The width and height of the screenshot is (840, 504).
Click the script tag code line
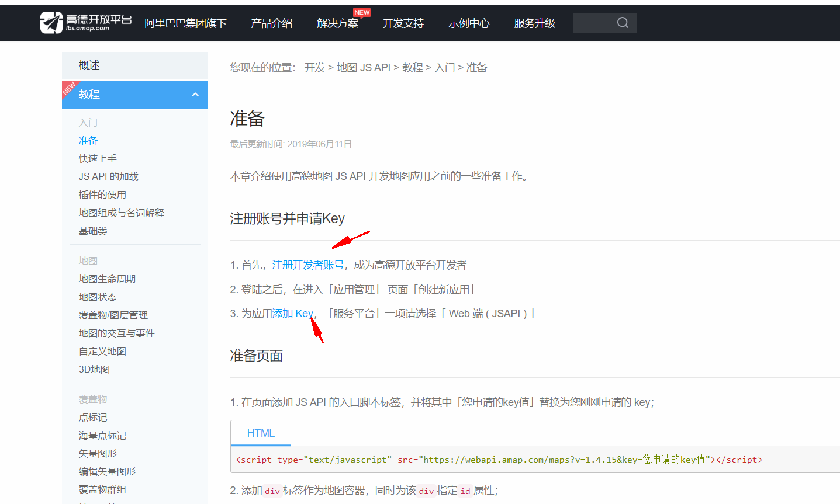pyautogui.click(x=499, y=460)
